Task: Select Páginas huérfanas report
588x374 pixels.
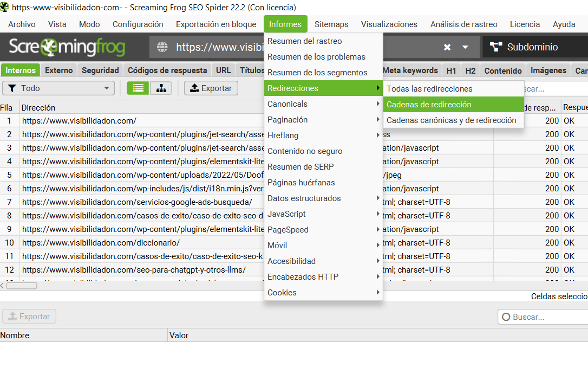Action: 323,183
